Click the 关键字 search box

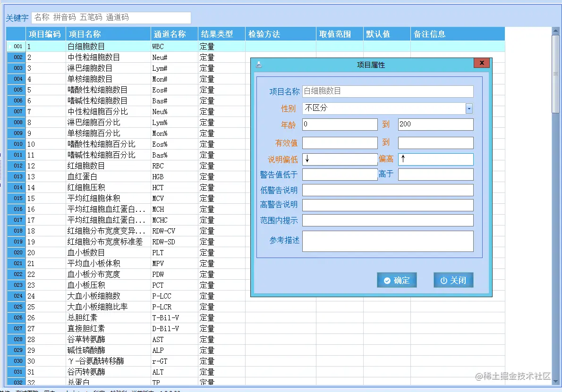click(111, 18)
